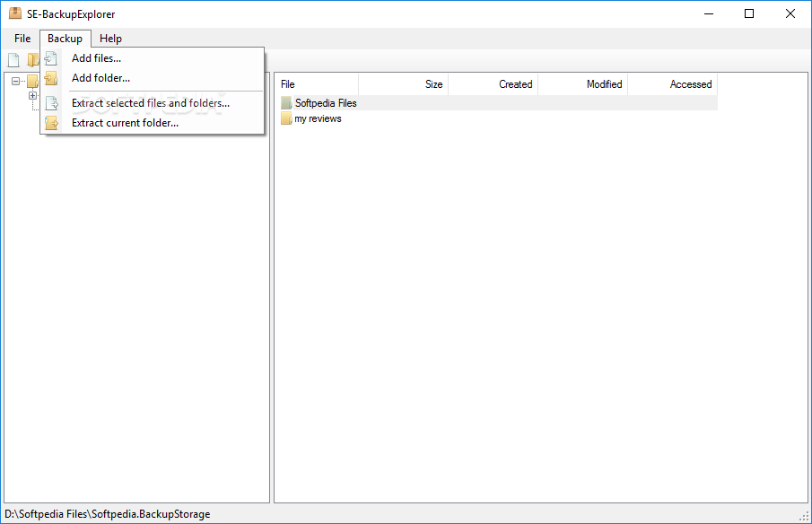Select the Softpedia Files row
Image resolution: width=812 pixels, height=524 pixels.
497,103
